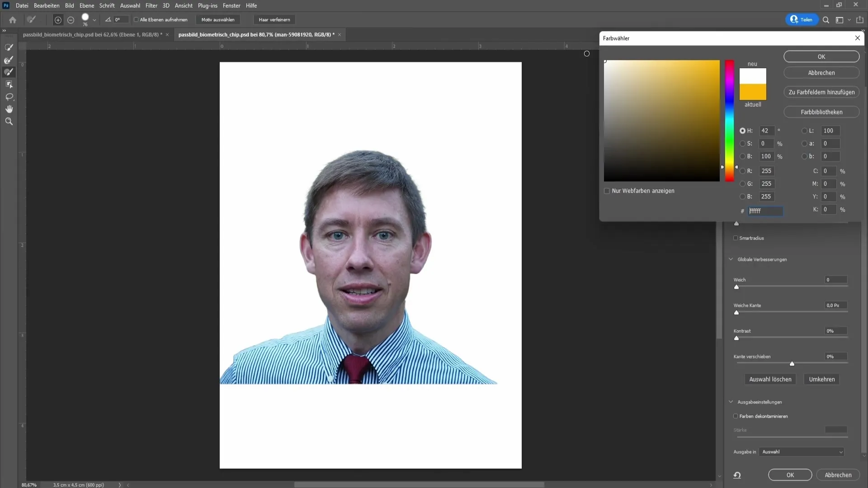
Task: Click the Photoshop app logo
Action: 6,5
